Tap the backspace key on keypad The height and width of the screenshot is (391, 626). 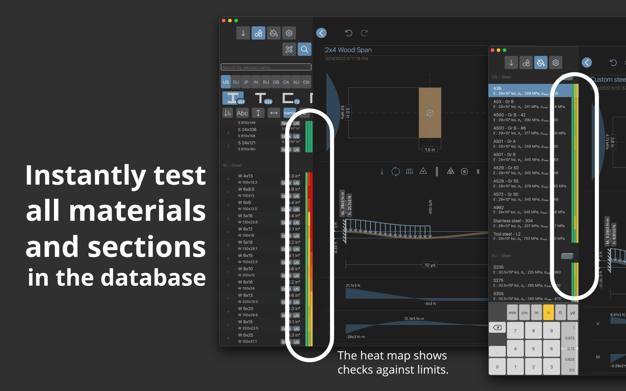click(x=497, y=327)
